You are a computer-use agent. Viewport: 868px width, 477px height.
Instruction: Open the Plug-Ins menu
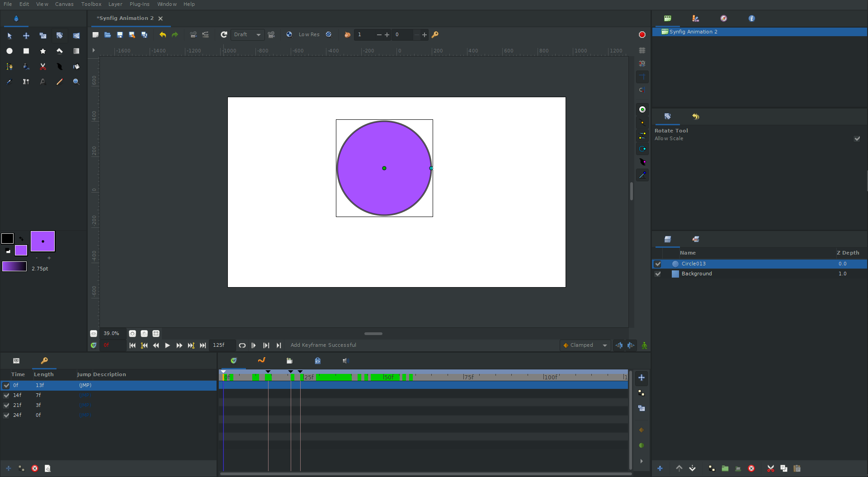(x=139, y=4)
